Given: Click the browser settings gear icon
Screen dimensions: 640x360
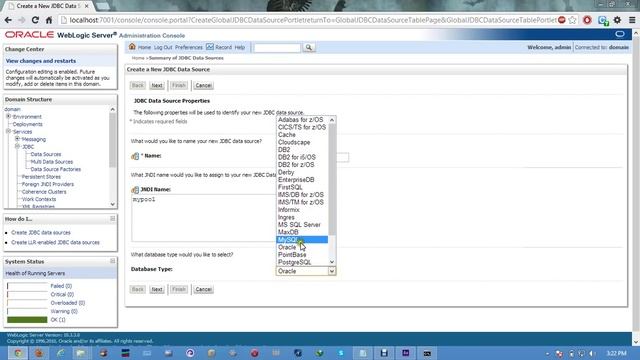Looking at the screenshot, I should tap(617, 20).
